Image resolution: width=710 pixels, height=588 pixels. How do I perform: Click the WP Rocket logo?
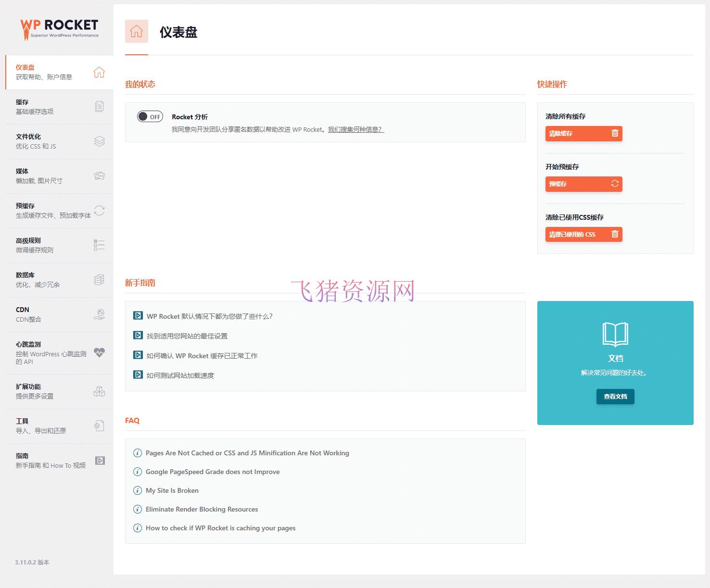(x=59, y=29)
